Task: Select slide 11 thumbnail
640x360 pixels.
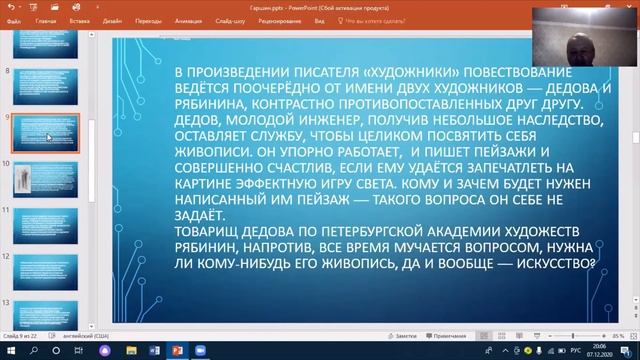Action: pyautogui.click(x=45, y=226)
